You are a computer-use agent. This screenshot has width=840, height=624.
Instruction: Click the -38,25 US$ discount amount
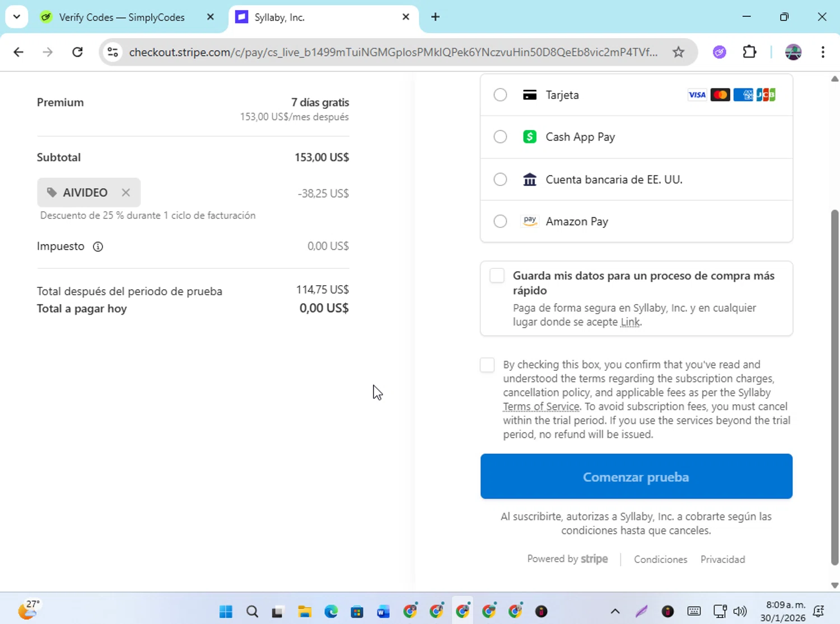tap(323, 193)
